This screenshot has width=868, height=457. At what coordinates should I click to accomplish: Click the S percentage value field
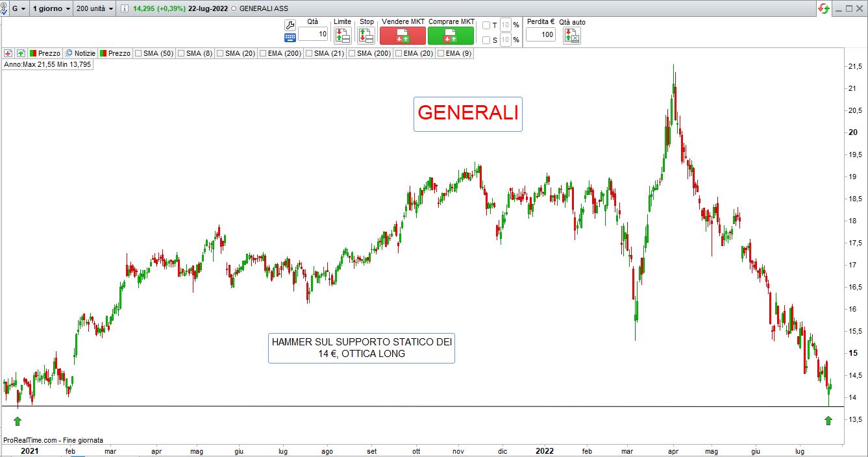point(506,40)
